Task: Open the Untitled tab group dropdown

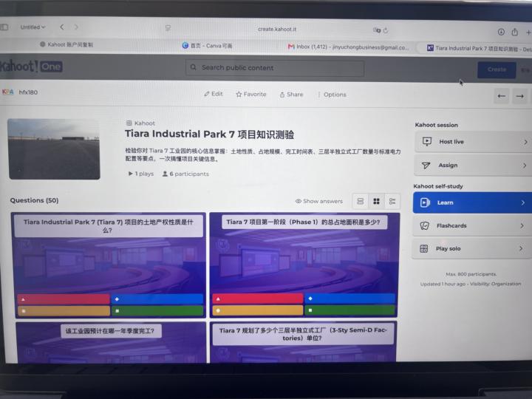Action: point(33,27)
